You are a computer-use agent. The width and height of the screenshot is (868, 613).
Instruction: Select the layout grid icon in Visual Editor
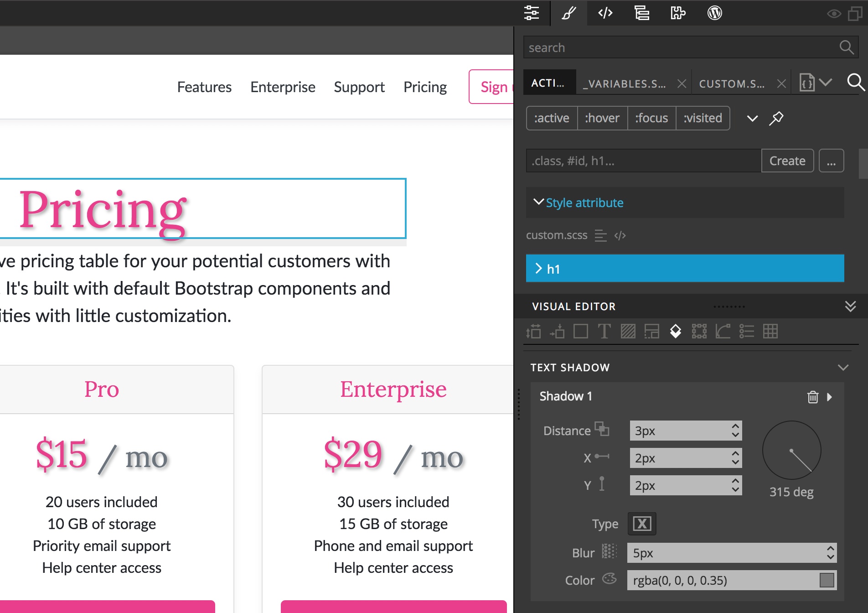pos(651,331)
